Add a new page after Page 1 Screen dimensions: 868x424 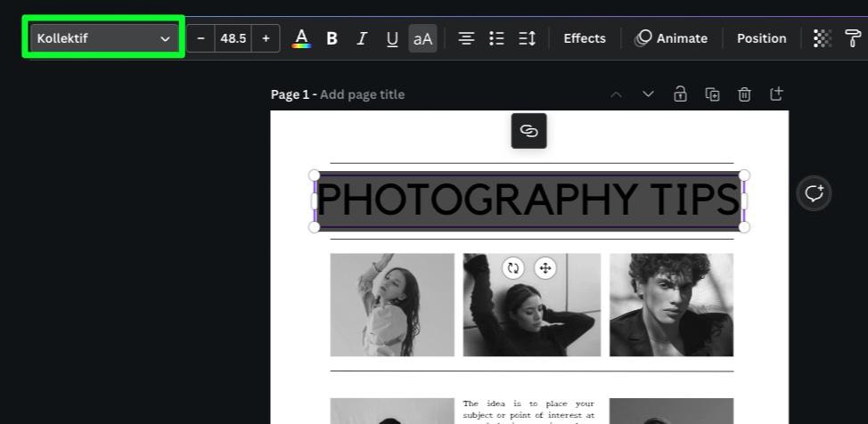click(x=777, y=94)
